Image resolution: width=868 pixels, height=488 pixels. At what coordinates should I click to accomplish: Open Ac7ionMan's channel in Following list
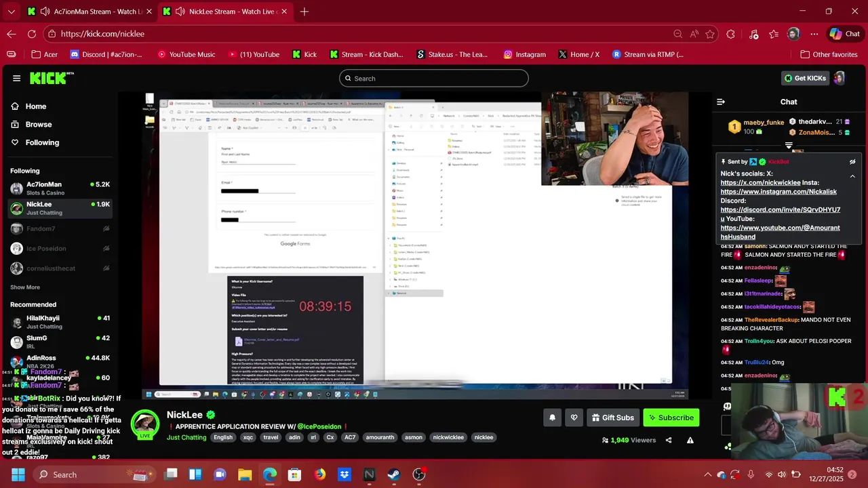(x=60, y=188)
